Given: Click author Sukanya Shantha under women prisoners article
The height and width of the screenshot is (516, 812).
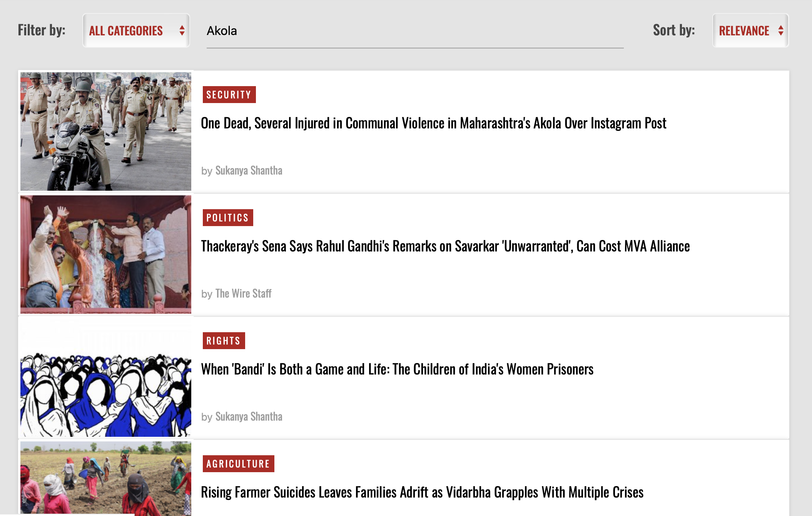Looking at the screenshot, I should coord(249,416).
